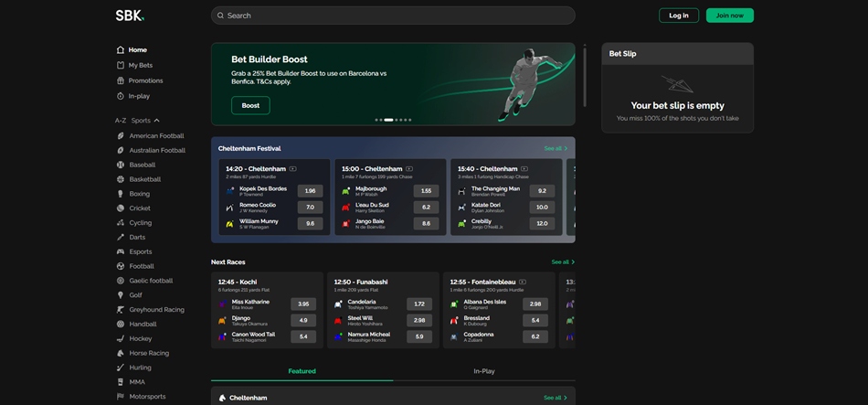Click the Motorsports flag icon

(120, 397)
